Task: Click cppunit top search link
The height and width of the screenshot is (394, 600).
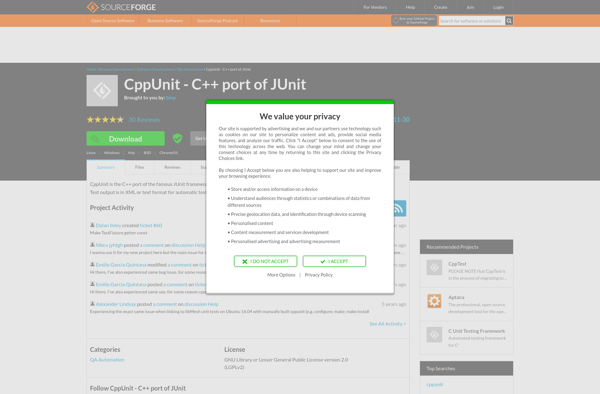Action: click(435, 384)
